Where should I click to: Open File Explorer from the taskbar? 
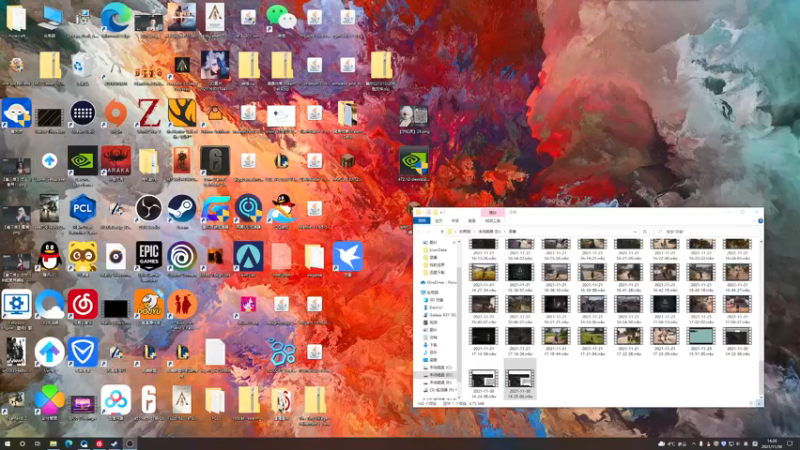(x=53, y=443)
